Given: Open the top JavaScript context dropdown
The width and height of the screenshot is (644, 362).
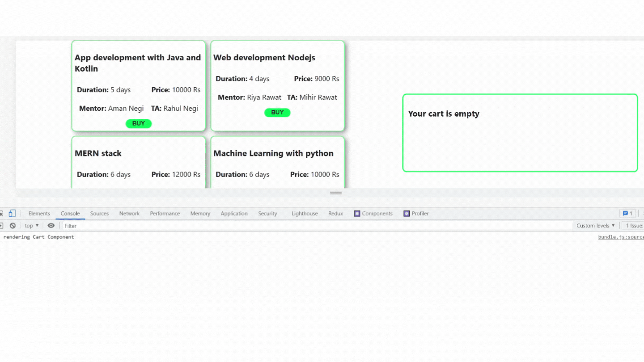Looking at the screenshot, I should click(x=32, y=226).
